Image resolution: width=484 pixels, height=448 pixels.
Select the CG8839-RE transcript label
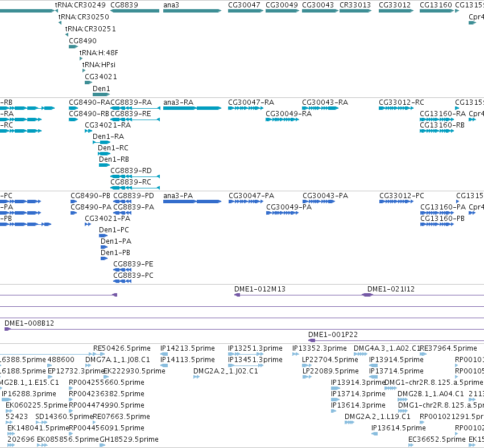[x=131, y=114]
